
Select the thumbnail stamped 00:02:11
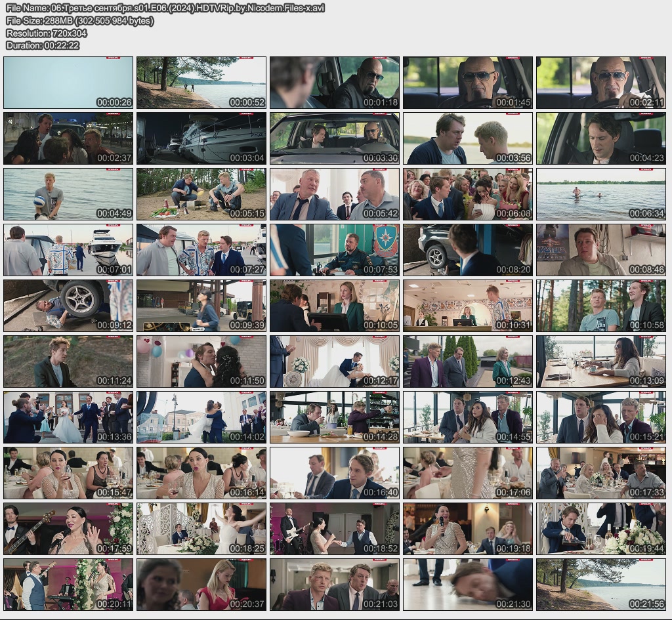tap(601, 83)
